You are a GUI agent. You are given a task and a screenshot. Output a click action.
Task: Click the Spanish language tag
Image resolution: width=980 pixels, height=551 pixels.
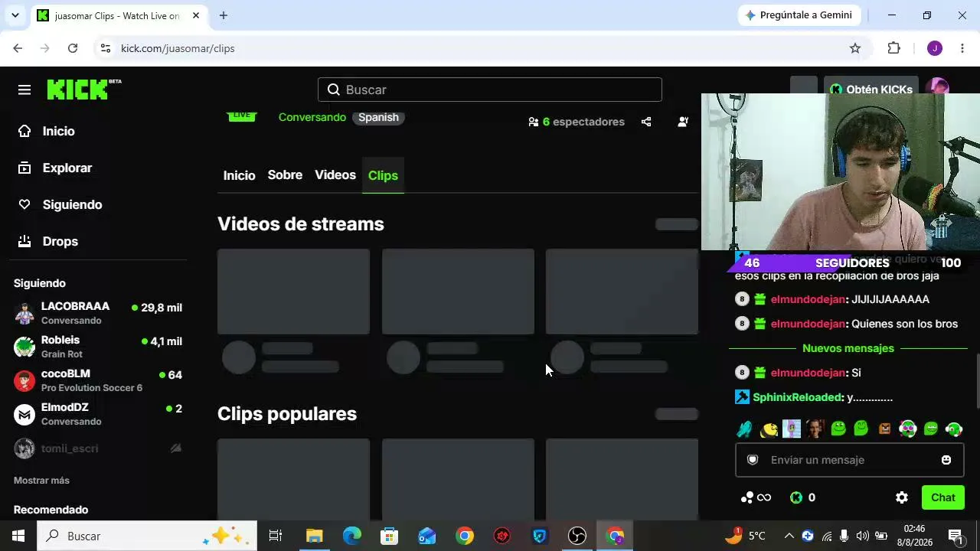point(378,117)
